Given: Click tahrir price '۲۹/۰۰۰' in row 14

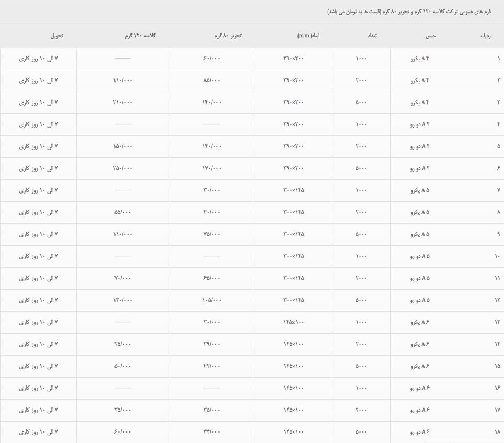Looking at the screenshot, I should (212, 344).
